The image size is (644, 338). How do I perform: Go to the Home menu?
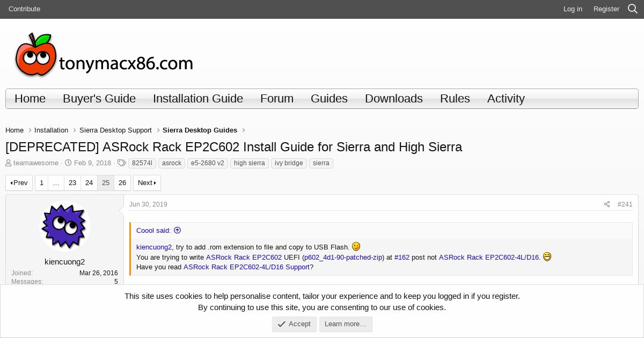point(30,99)
